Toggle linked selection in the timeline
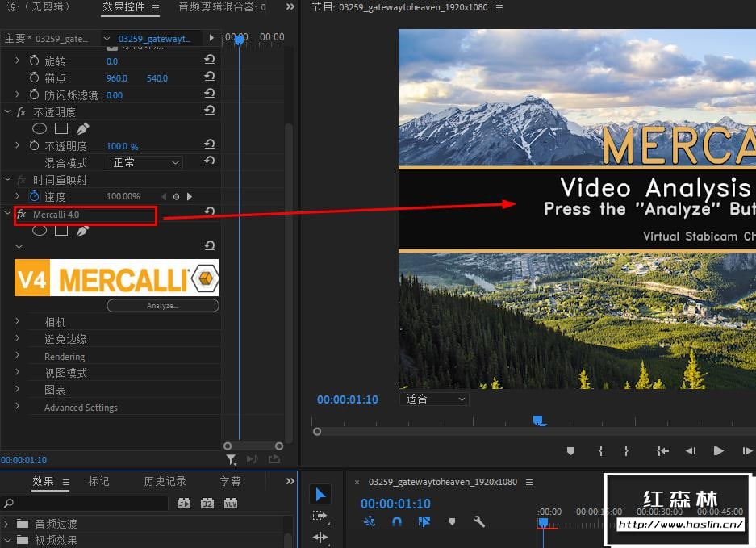 pyautogui.click(x=424, y=521)
